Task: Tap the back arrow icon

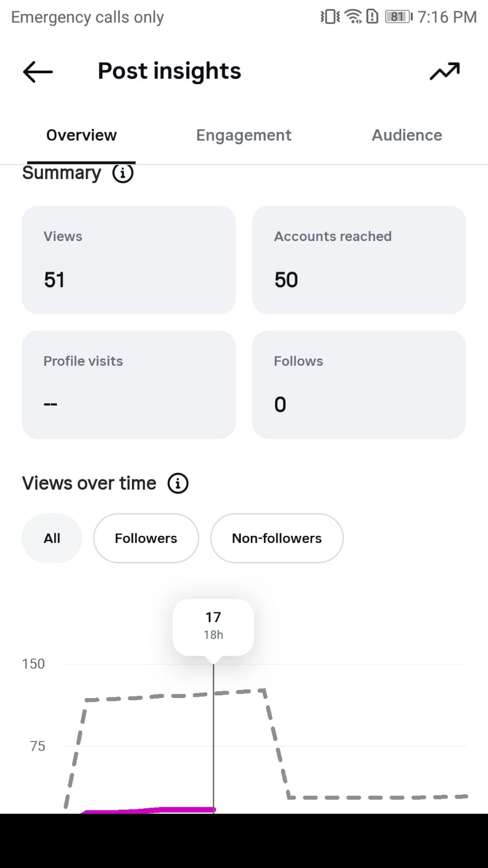Action: coord(37,71)
